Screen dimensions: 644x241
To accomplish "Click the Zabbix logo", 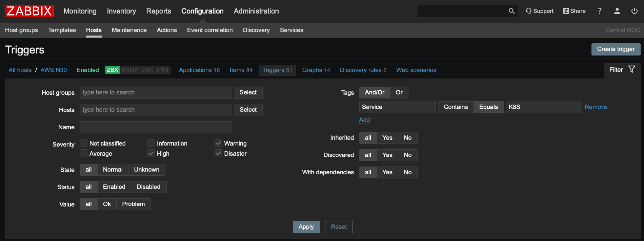I will click(x=29, y=11).
